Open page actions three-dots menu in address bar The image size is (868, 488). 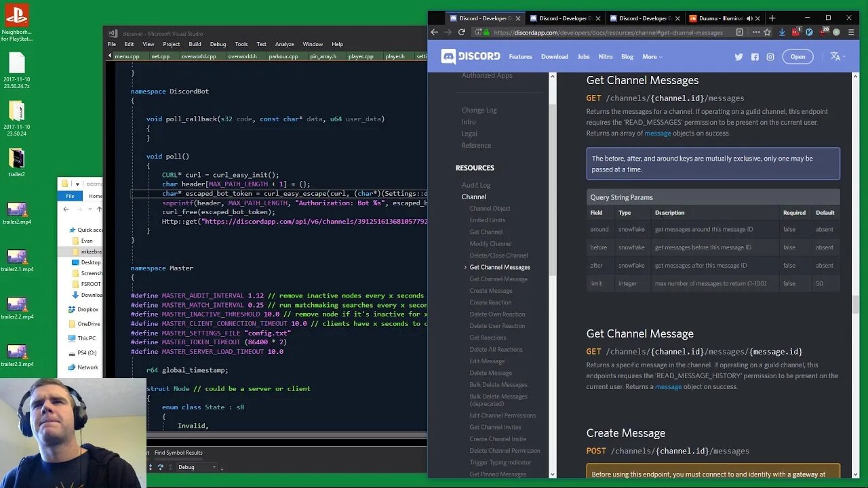pyautogui.click(x=755, y=32)
